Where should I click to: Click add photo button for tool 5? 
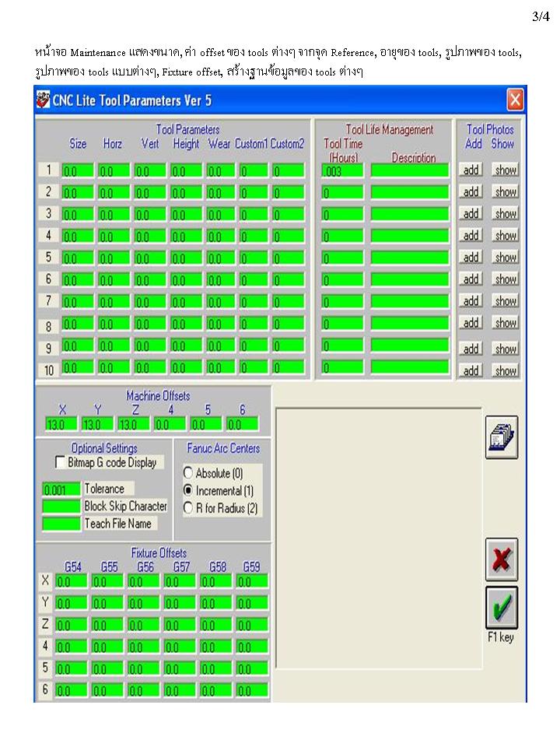[471, 258]
